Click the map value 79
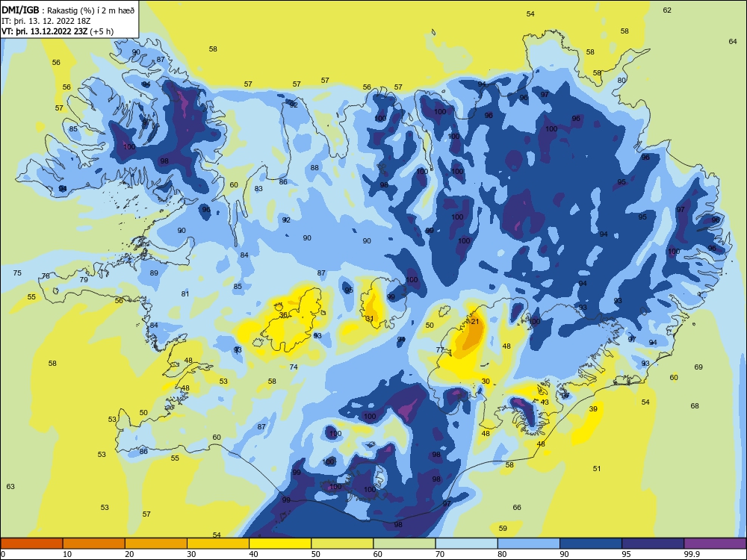Viewport: 747px width, 560px height. click(x=84, y=279)
